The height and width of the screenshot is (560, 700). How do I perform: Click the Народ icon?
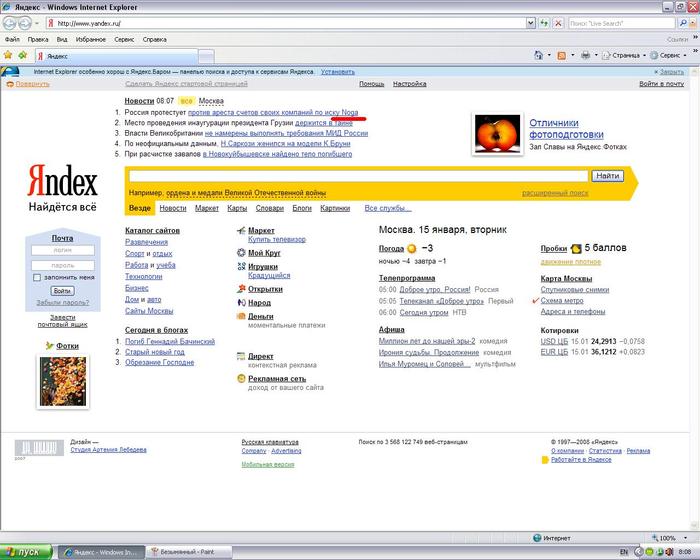tap(241, 302)
